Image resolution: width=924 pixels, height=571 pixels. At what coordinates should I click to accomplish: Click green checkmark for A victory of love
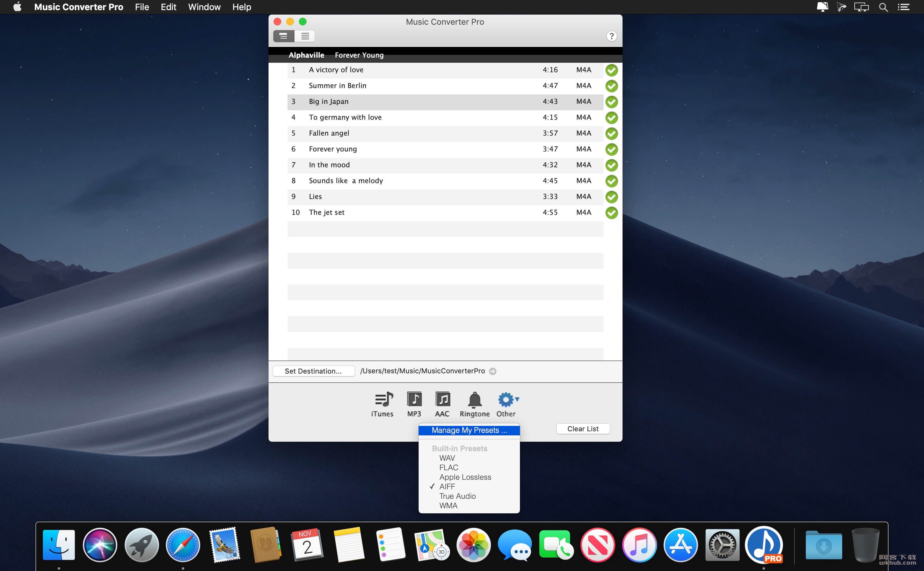coord(611,70)
